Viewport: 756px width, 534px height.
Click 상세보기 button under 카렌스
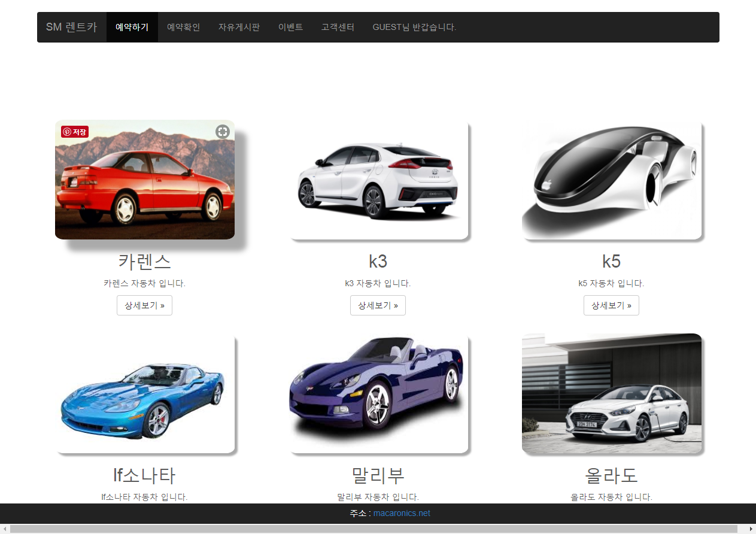pyautogui.click(x=144, y=305)
